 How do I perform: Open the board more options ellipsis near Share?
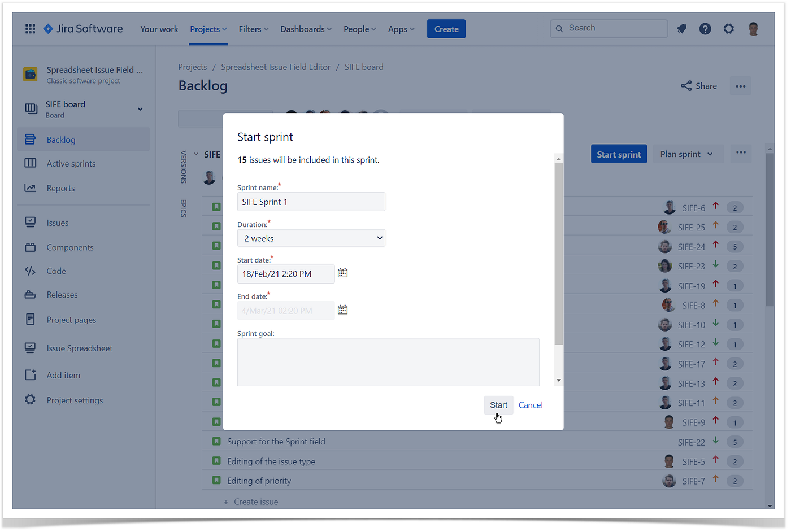click(741, 86)
